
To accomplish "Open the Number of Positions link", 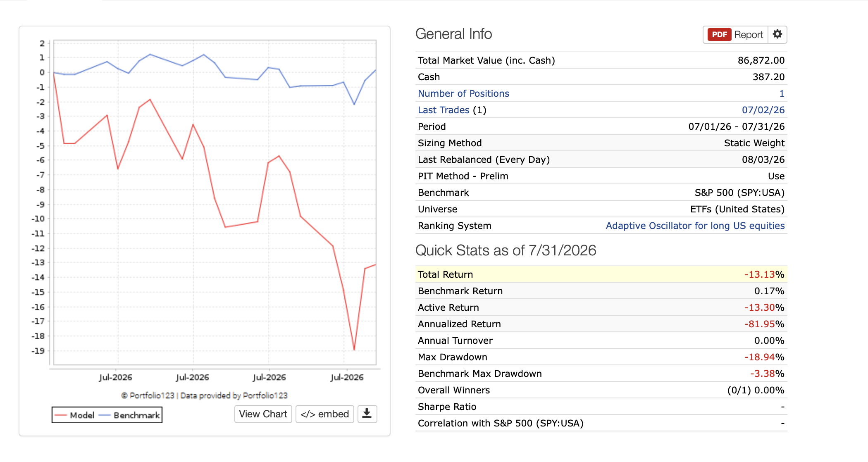I will click(463, 93).
